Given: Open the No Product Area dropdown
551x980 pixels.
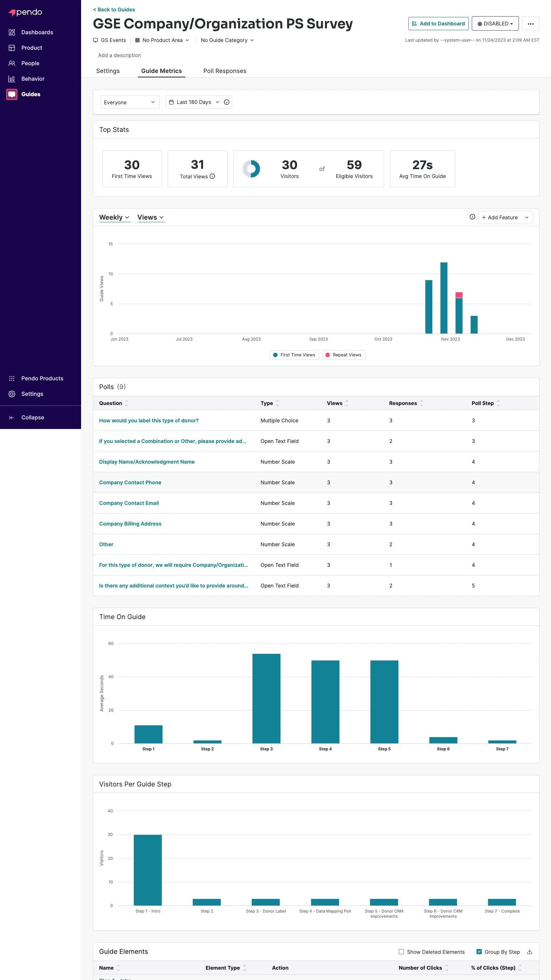Looking at the screenshot, I should coord(162,40).
